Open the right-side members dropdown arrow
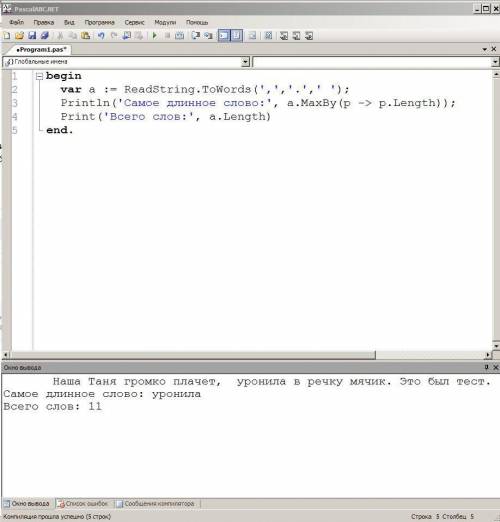 click(x=495, y=62)
